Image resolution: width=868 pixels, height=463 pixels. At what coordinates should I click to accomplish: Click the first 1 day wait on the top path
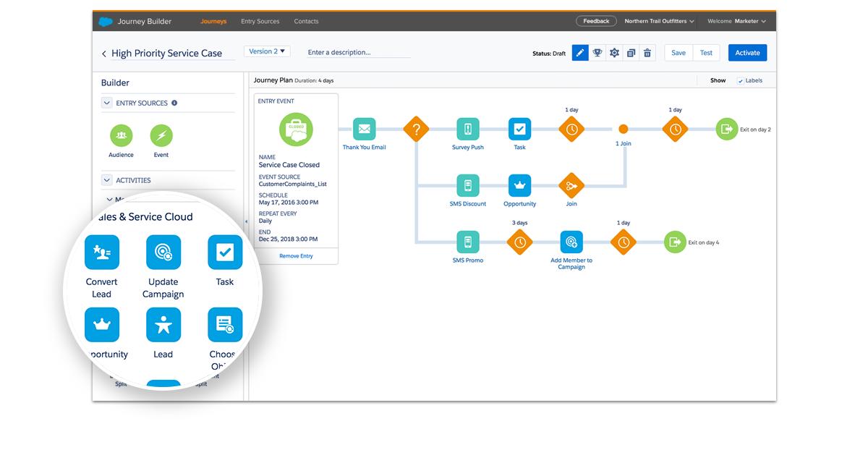point(571,129)
